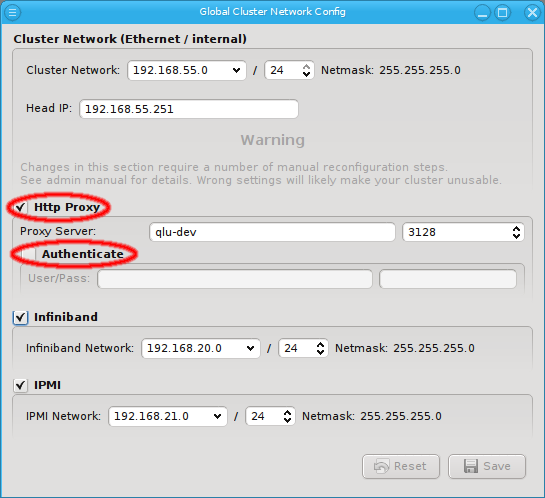Uncheck the Infiniband checkbox
Screen dimensions: 545x498
point(21,317)
